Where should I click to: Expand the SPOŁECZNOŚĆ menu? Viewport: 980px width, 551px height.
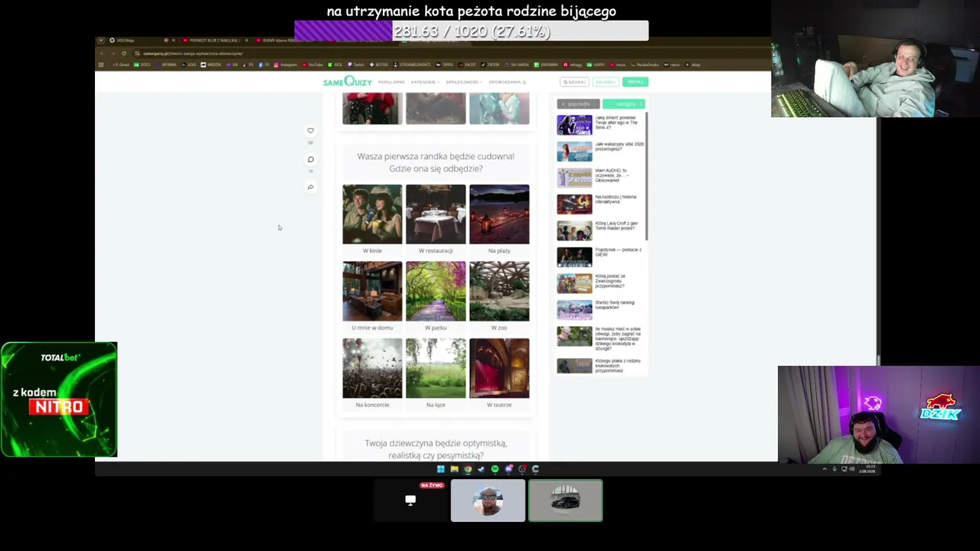(x=464, y=82)
